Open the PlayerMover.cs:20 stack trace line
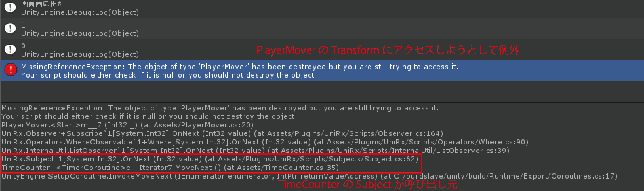 [x=128, y=125]
